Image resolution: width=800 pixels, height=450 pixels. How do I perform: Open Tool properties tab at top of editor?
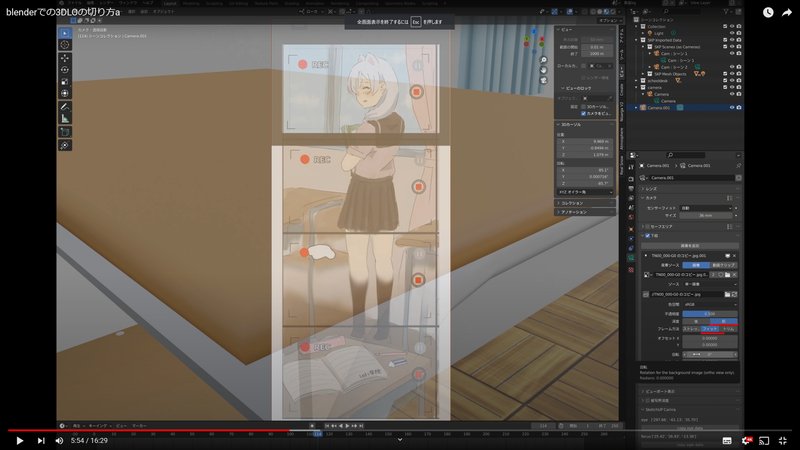pos(631,167)
